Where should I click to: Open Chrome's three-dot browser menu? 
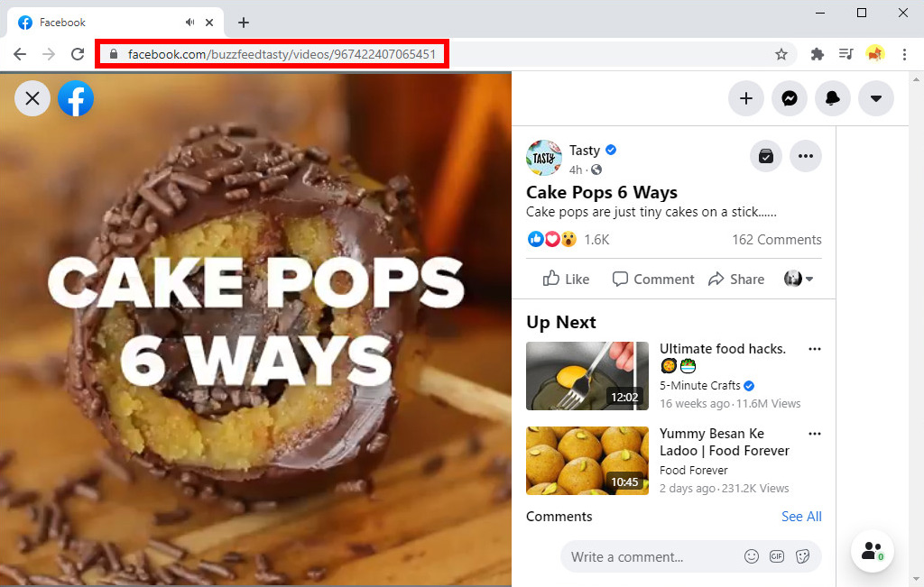click(x=905, y=54)
